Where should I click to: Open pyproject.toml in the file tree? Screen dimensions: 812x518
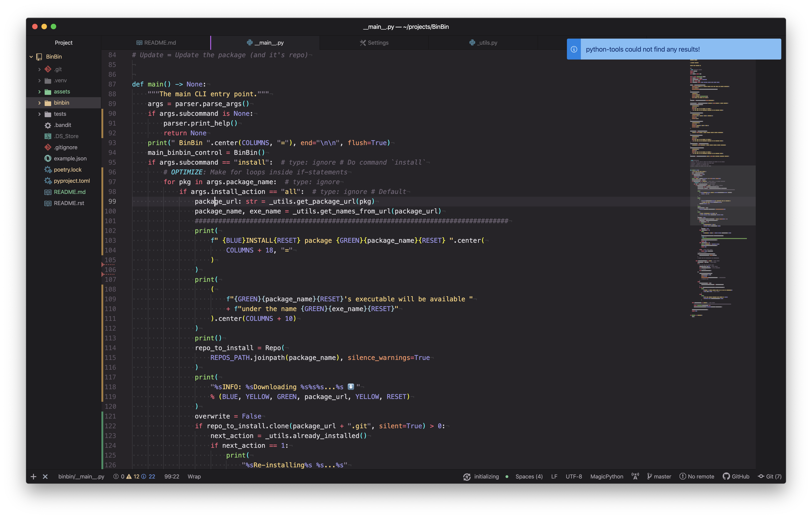[x=71, y=181]
